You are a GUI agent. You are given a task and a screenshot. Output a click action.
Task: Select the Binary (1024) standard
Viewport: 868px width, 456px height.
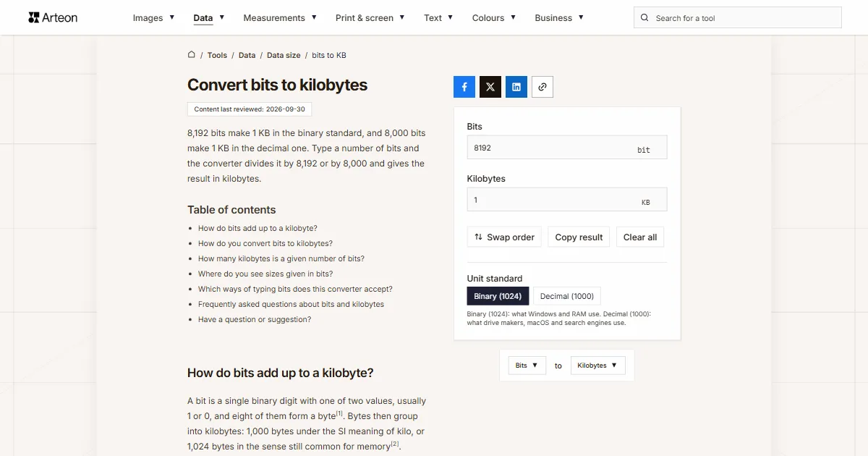tap(498, 296)
